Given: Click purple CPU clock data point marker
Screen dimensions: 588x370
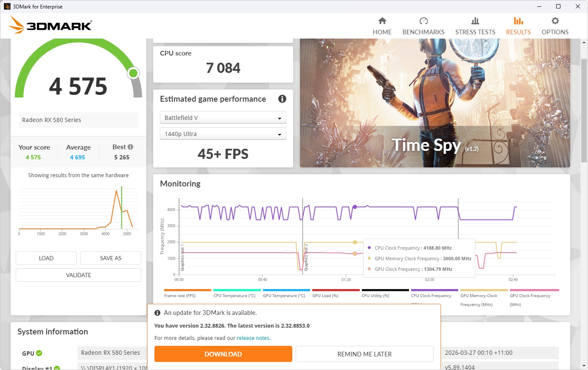Looking at the screenshot, I should (355, 207).
